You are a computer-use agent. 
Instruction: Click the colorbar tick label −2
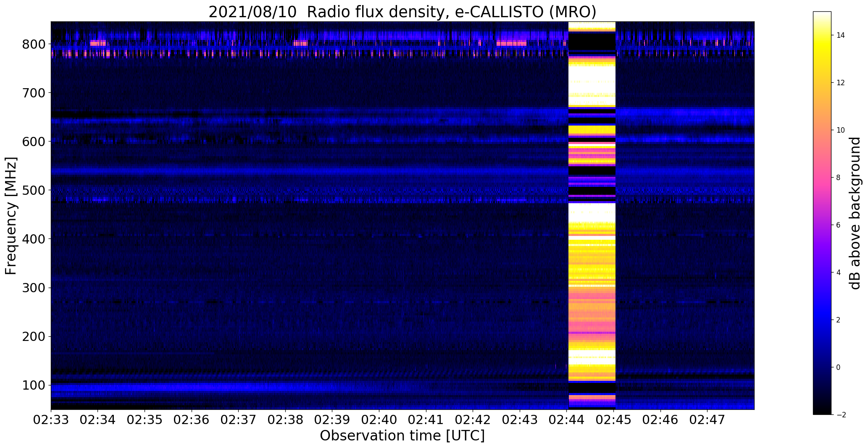841,415
